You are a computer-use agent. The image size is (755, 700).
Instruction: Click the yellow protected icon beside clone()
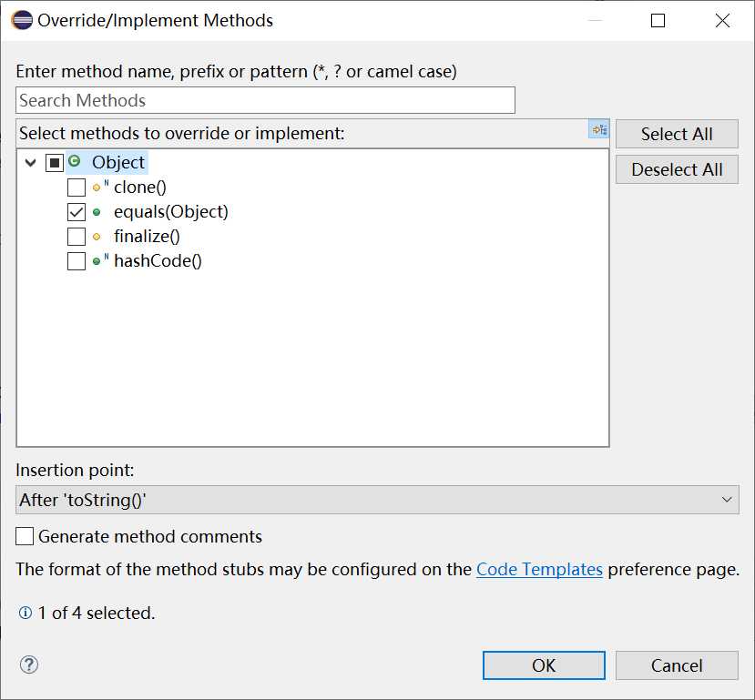(97, 188)
